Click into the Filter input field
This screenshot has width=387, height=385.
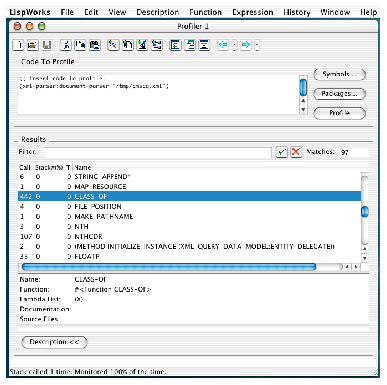[158, 152]
